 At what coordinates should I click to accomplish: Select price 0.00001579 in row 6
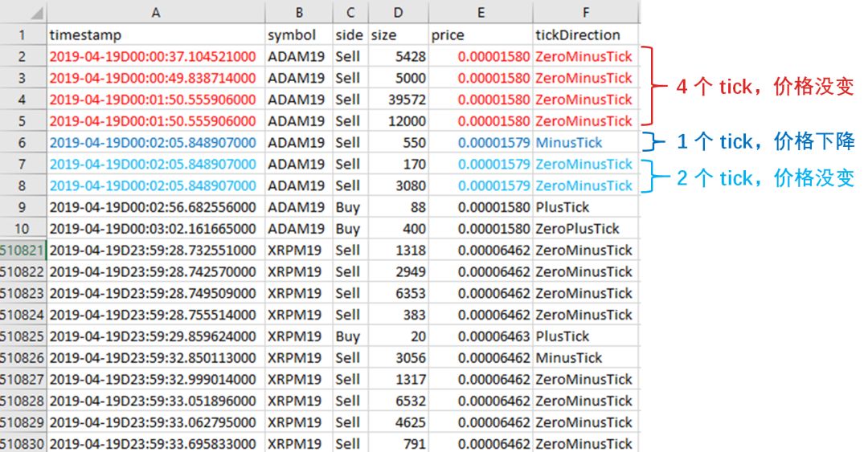click(481, 143)
